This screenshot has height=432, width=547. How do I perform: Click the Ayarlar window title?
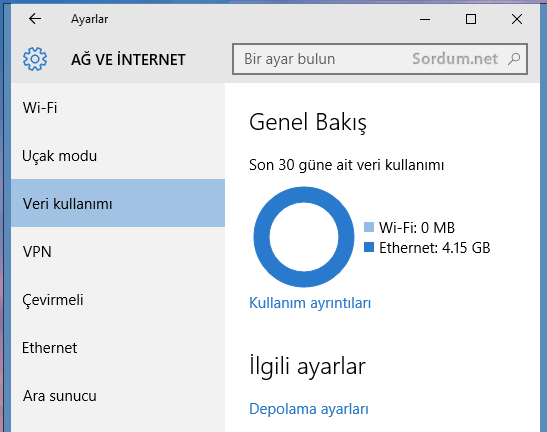click(90, 19)
